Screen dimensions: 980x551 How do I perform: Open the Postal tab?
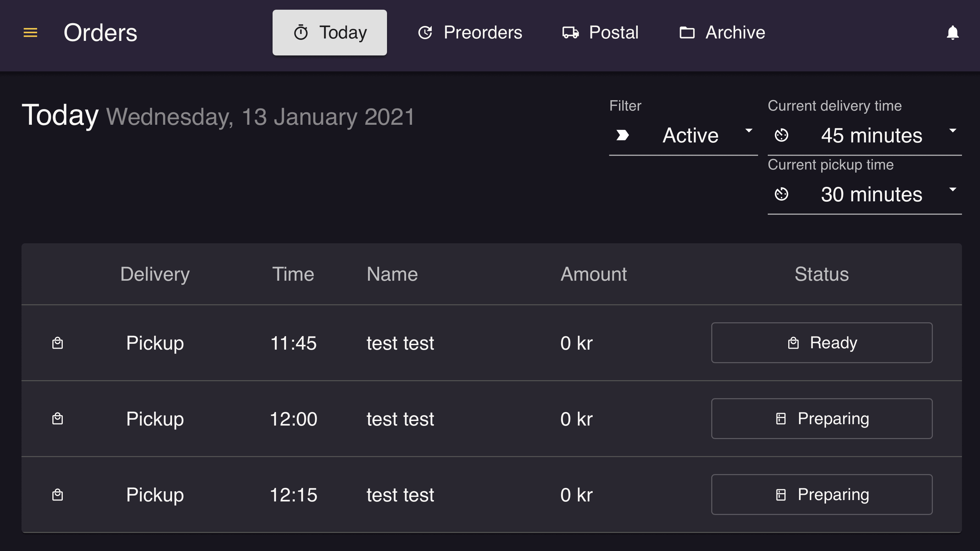click(600, 33)
